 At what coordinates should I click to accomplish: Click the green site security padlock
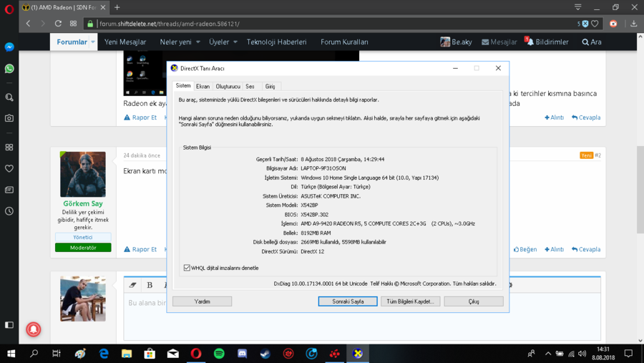[90, 24]
